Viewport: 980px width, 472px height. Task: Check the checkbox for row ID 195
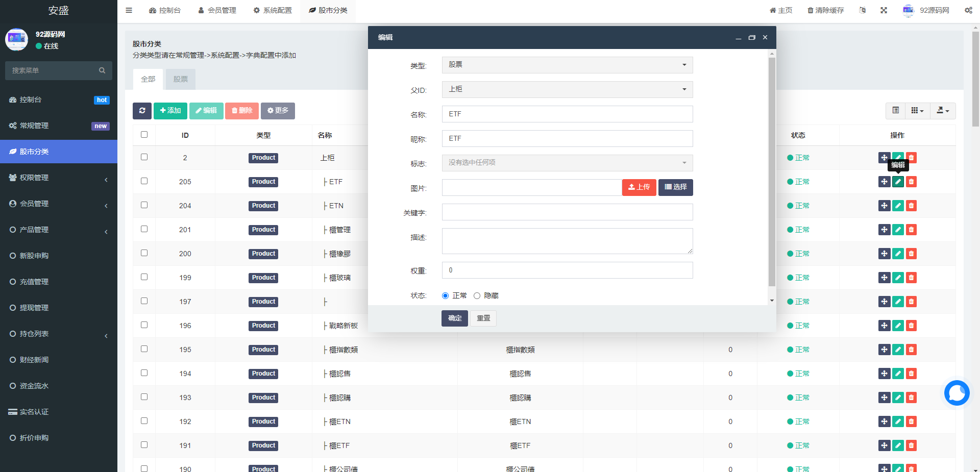[144, 349]
